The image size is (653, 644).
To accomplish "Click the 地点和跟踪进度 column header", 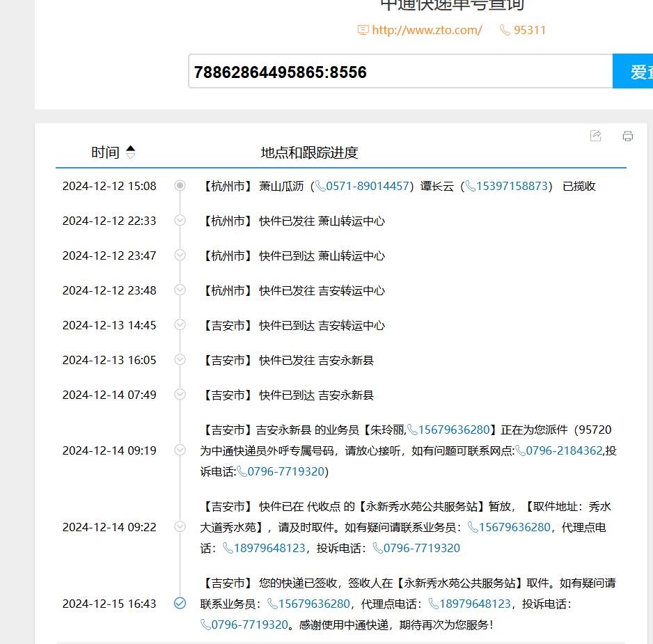I will (x=309, y=153).
